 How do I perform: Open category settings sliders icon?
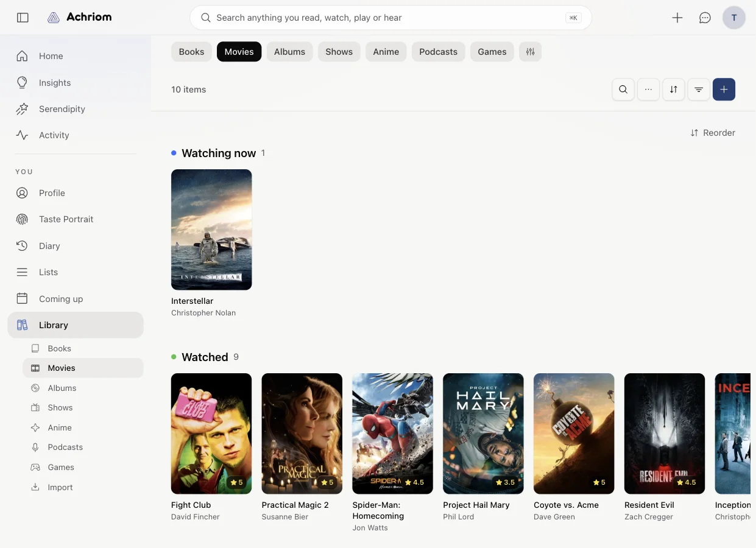pyautogui.click(x=531, y=52)
